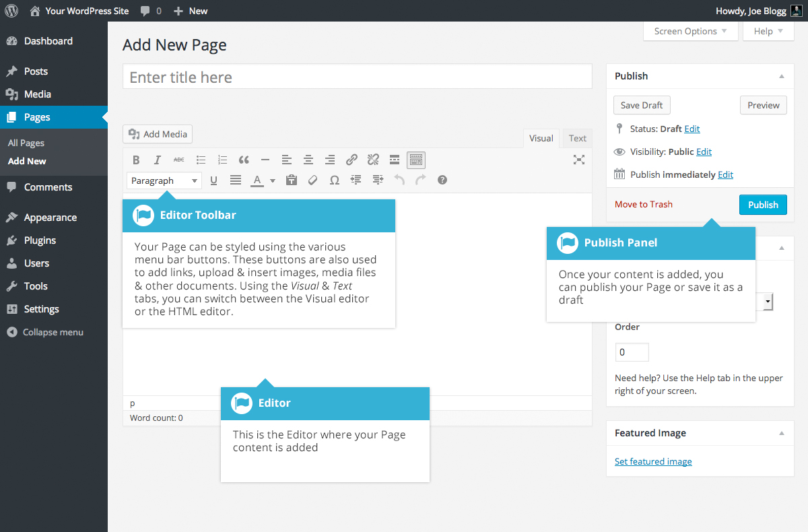Open distraction-free fullscreen writing mode
This screenshot has width=808, height=532.
[578, 160]
